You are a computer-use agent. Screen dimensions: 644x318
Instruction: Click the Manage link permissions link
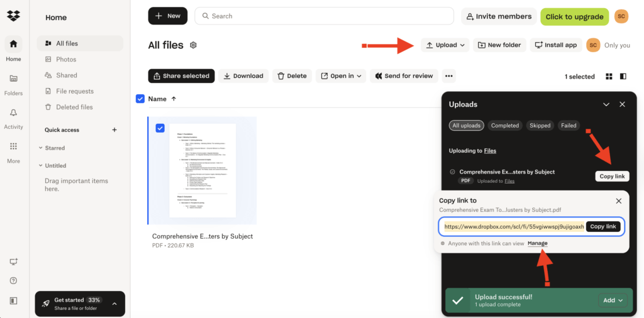538,243
